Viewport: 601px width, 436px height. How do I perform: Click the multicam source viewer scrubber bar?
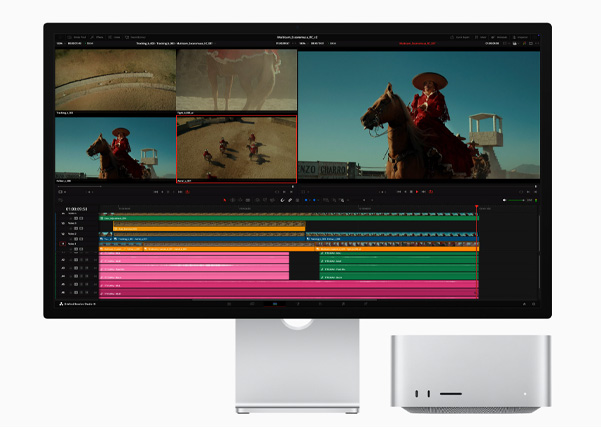176,187
